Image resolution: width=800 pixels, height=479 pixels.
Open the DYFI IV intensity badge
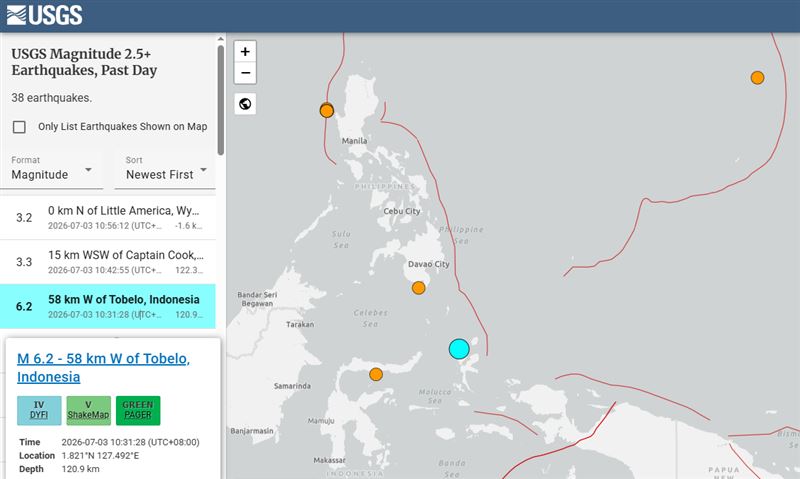[x=39, y=410]
